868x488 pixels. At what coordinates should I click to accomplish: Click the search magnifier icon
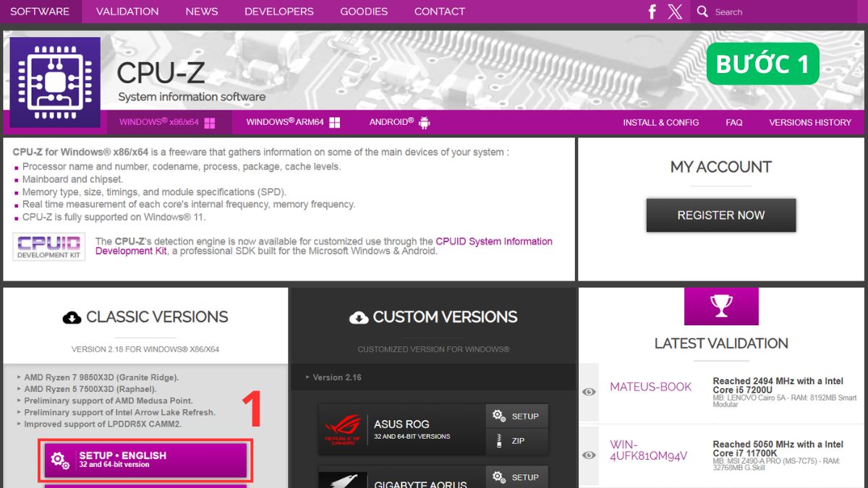702,12
